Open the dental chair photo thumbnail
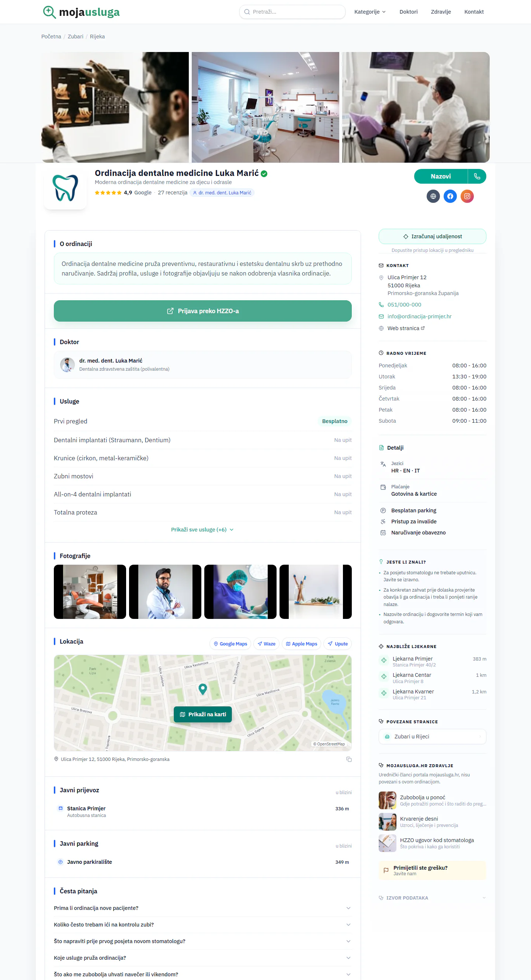 pos(90,592)
